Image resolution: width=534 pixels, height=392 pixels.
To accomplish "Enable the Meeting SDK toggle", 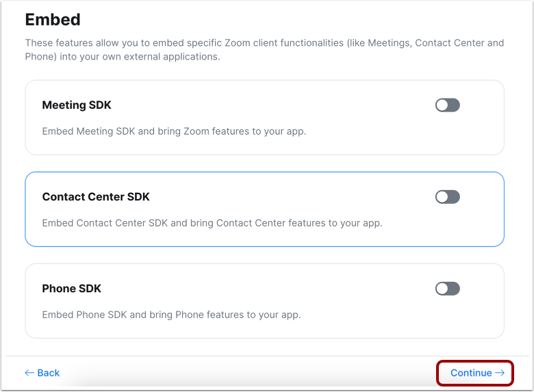I will [448, 105].
